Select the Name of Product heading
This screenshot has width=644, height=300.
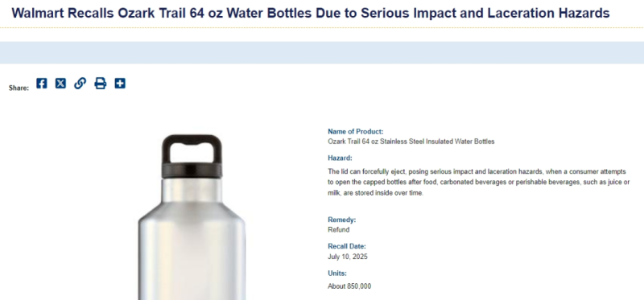coord(355,131)
